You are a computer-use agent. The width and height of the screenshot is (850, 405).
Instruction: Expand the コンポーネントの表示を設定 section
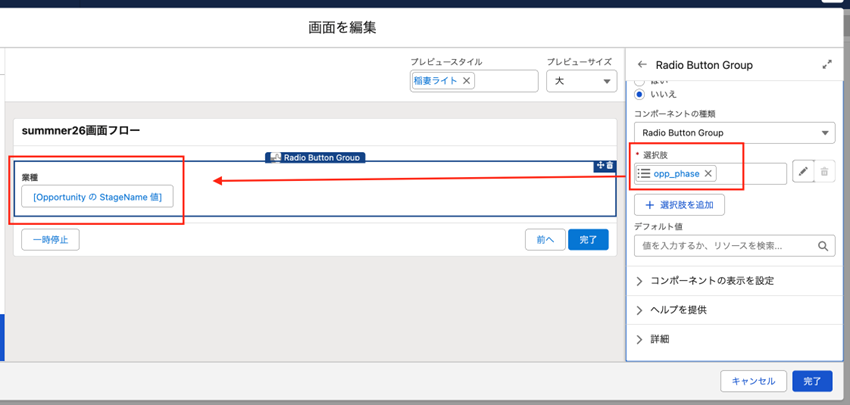point(708,281)
